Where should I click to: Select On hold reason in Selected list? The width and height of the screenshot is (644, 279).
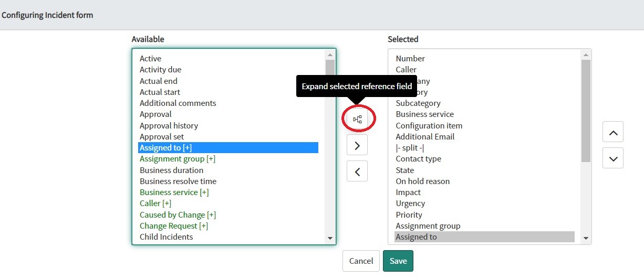[x=484, y=181]
